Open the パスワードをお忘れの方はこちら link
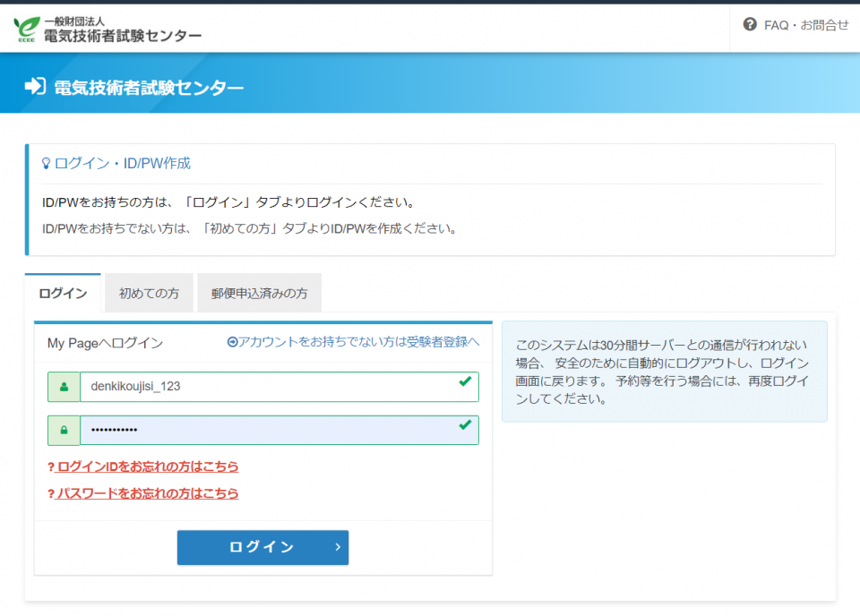860x616 pixels. pos(148,493)
